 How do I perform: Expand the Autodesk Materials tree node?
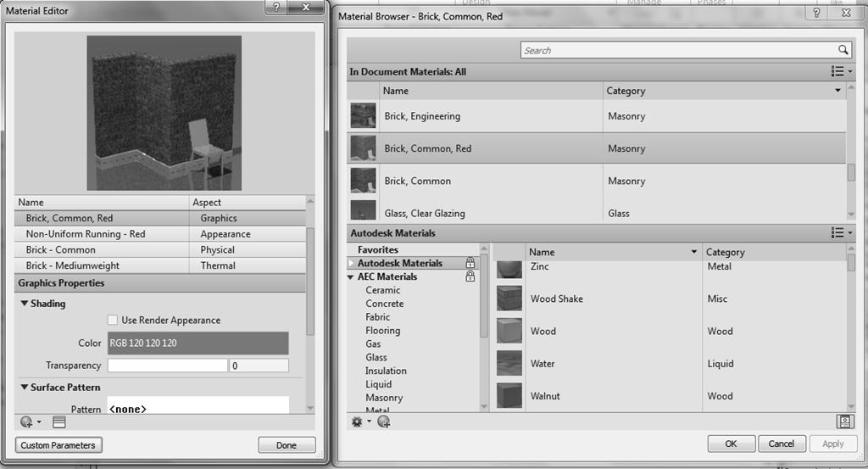coord(350,263)
